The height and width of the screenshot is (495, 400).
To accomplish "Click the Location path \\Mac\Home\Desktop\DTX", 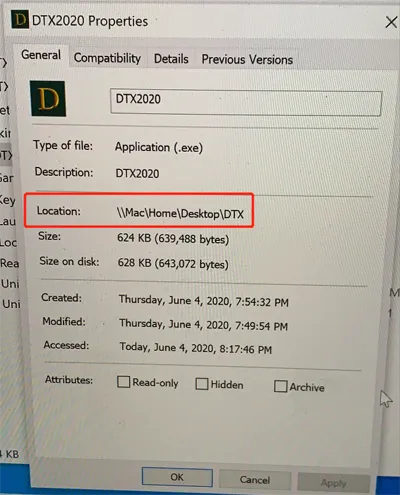I will tap(180, 213).
